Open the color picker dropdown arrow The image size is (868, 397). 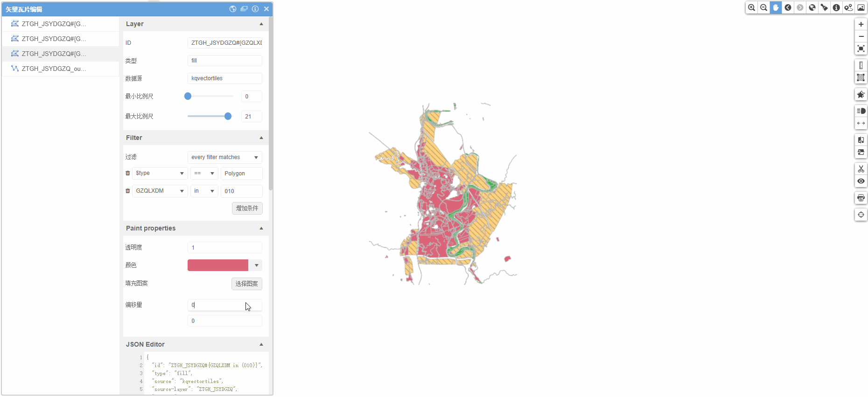click(x=256, y=265)
